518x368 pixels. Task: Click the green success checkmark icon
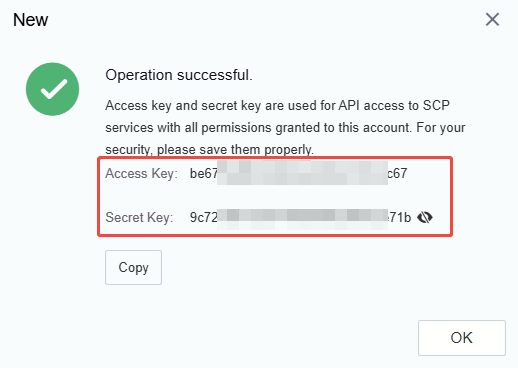[52, 89]
